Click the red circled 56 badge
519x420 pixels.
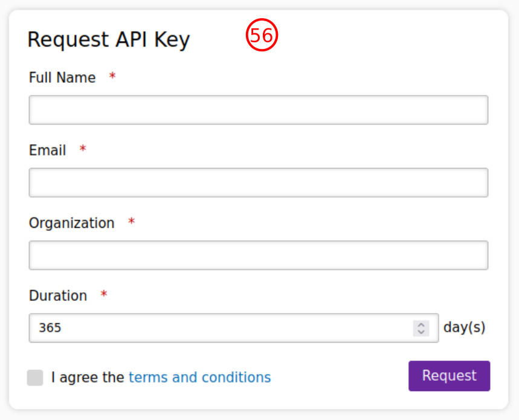pos(262,36)
